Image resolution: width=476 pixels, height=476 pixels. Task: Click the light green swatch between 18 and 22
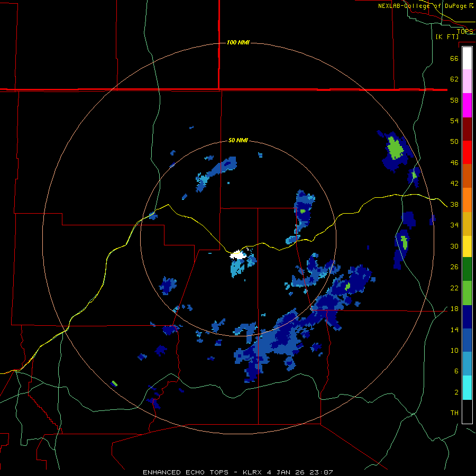coord(467,293)
